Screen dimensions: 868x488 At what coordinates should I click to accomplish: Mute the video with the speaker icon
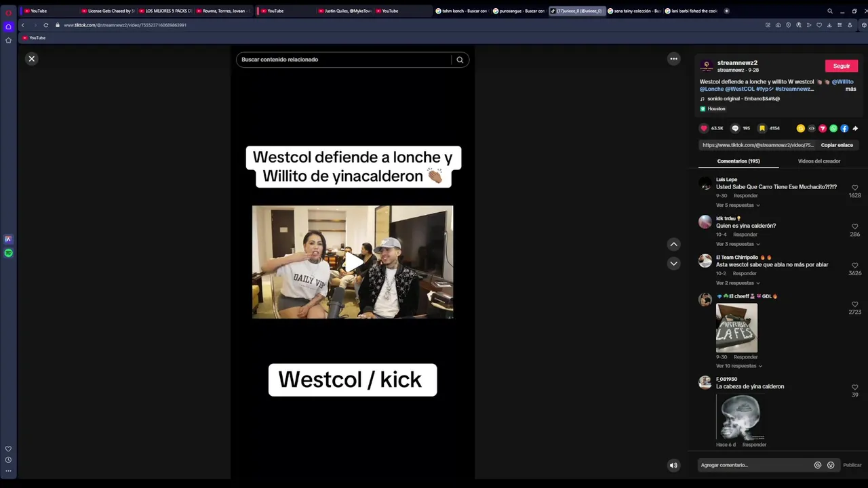click(x=673, y=465)
